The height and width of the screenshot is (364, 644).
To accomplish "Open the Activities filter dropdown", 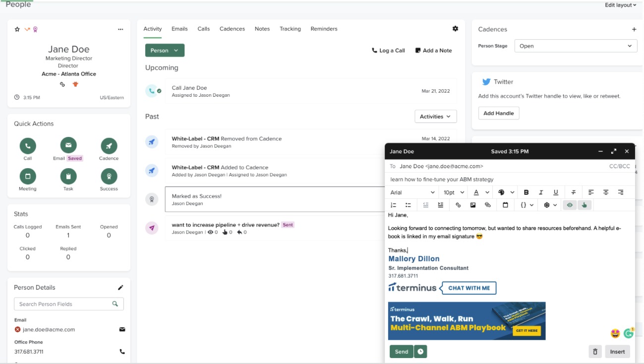I will 435,117.
